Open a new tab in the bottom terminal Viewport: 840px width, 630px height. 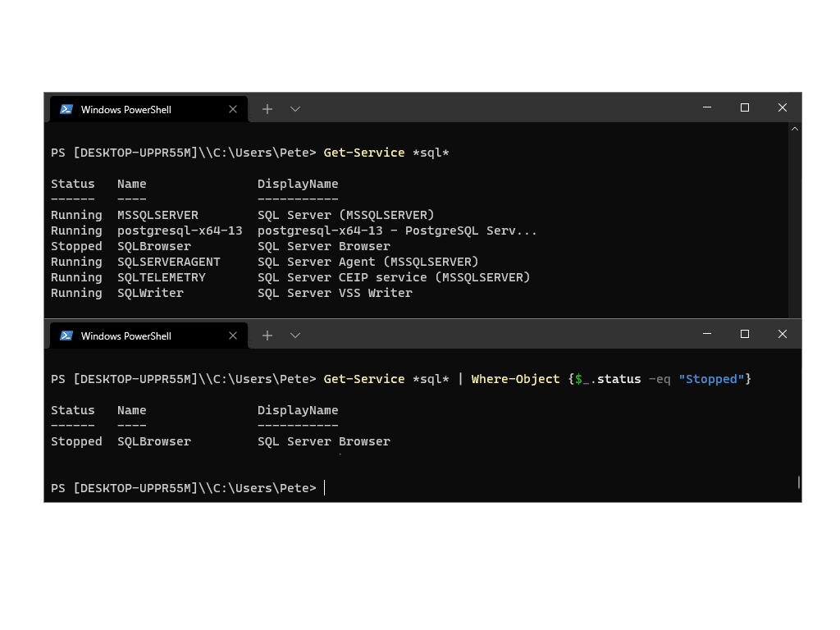(x=267, y=335)
